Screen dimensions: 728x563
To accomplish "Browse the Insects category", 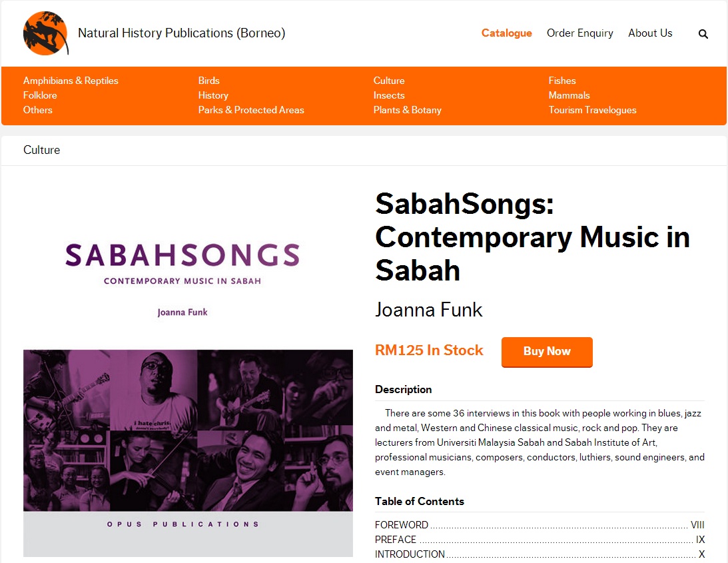I will [389, 95].
